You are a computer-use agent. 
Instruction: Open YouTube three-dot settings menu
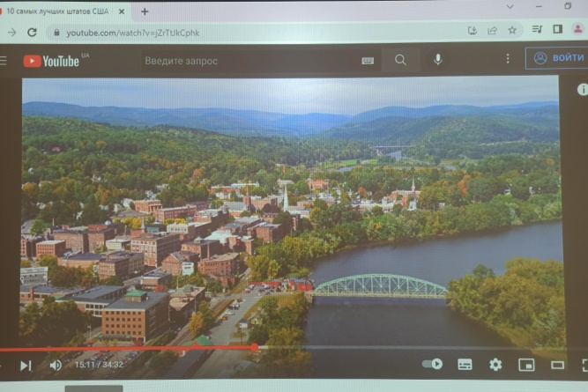point(507,59)
